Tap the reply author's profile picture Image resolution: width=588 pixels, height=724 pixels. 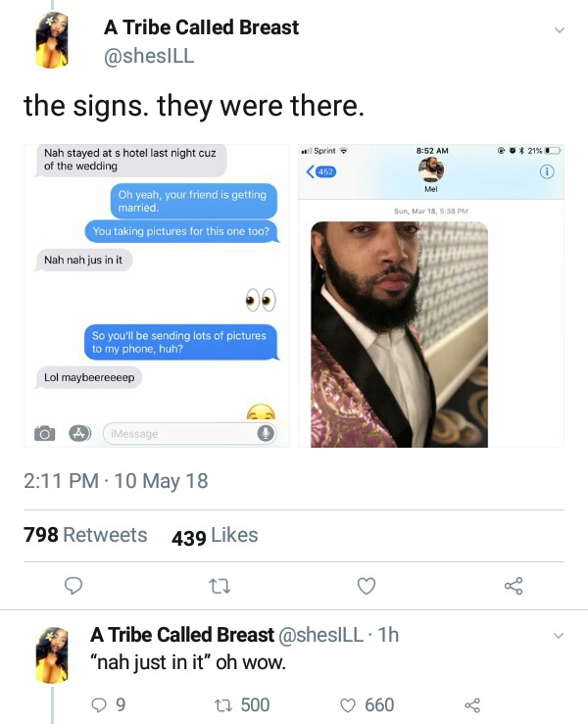click(51, 654)
